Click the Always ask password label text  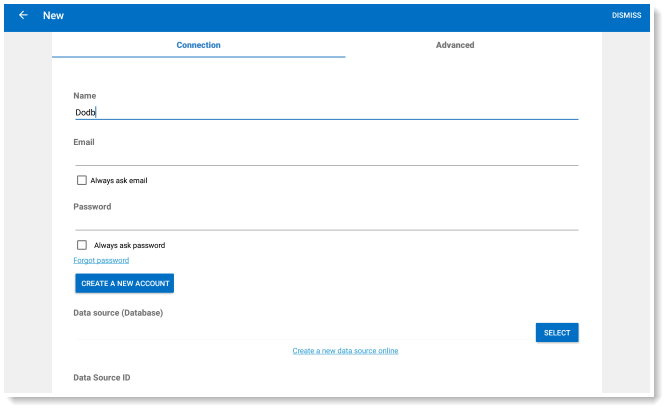(x=129, y=245)
